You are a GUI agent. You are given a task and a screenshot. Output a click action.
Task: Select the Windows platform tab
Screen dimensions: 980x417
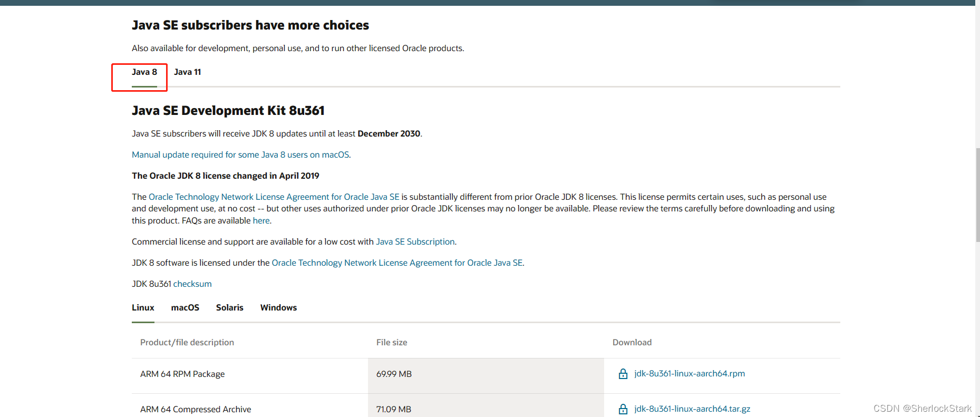[x=278, y=307]
